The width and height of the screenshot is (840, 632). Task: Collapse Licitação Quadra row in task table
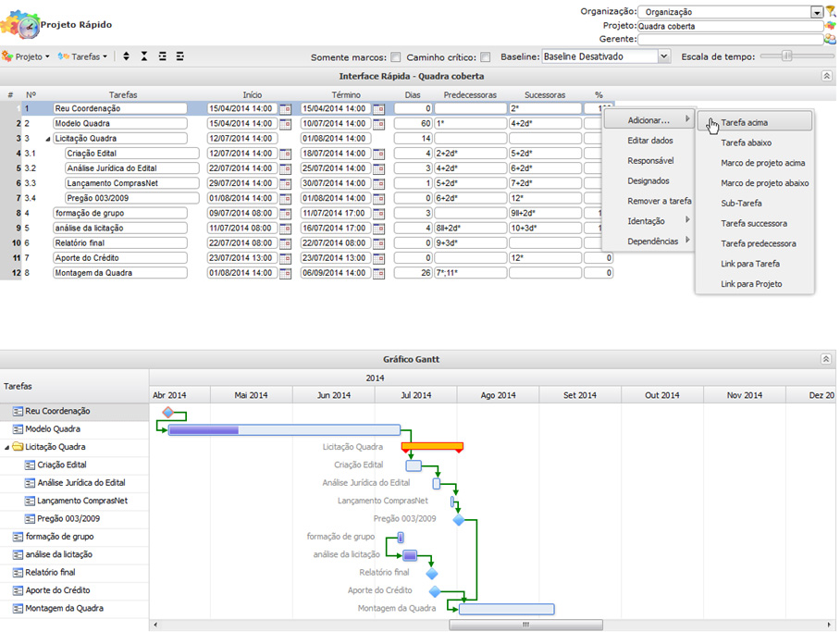point(48,140)
